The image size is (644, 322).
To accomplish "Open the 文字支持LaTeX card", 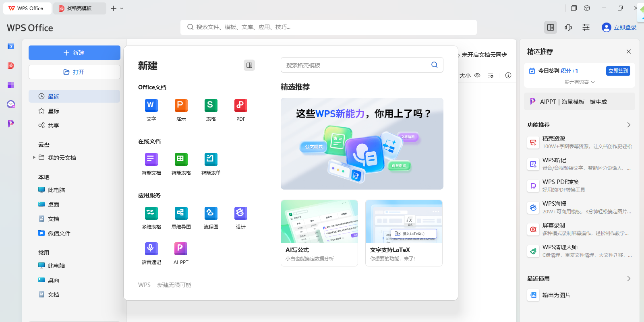I will click(404, 233).
